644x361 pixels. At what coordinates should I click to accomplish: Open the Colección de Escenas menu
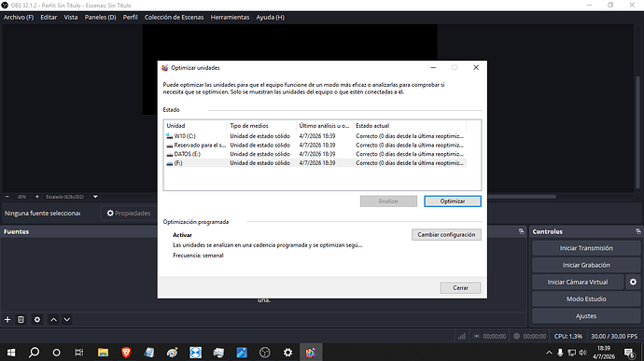point(175,17)
